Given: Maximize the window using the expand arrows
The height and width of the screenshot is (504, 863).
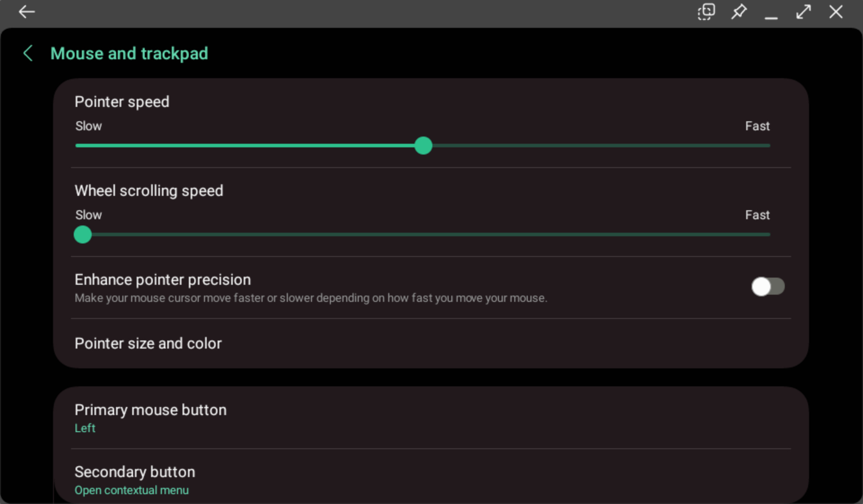Looking at the screenshot, I should tap(804, 12).
